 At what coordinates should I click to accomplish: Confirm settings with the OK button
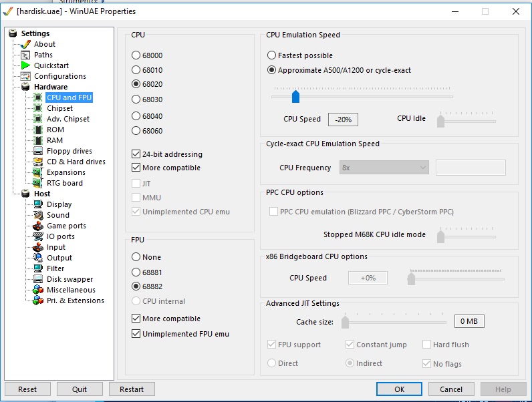click(400, 389)
